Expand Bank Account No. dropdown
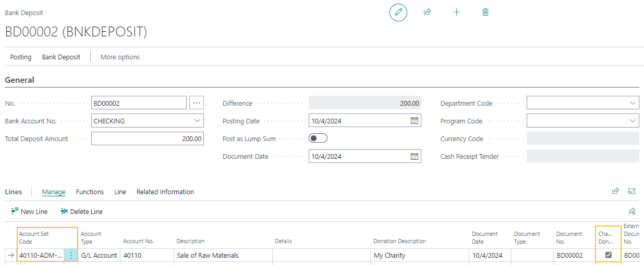The image size is (644, 265). coord(197,121)
